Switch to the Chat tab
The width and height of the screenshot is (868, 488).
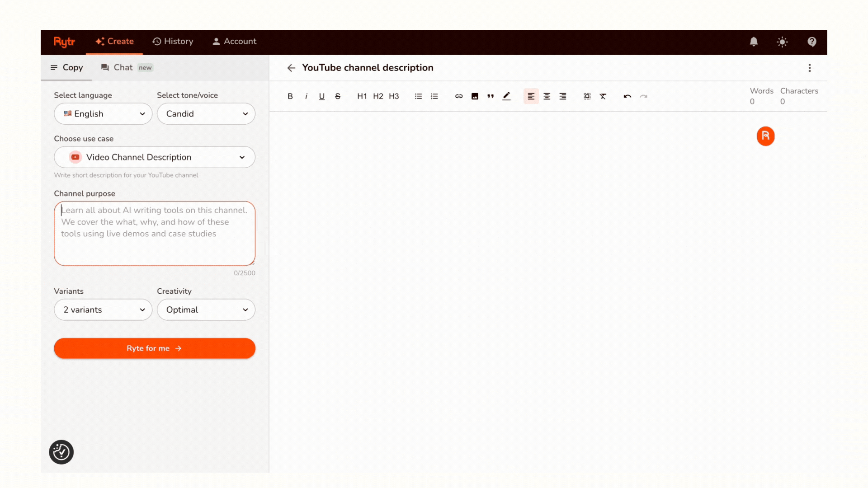pos(123,68)
